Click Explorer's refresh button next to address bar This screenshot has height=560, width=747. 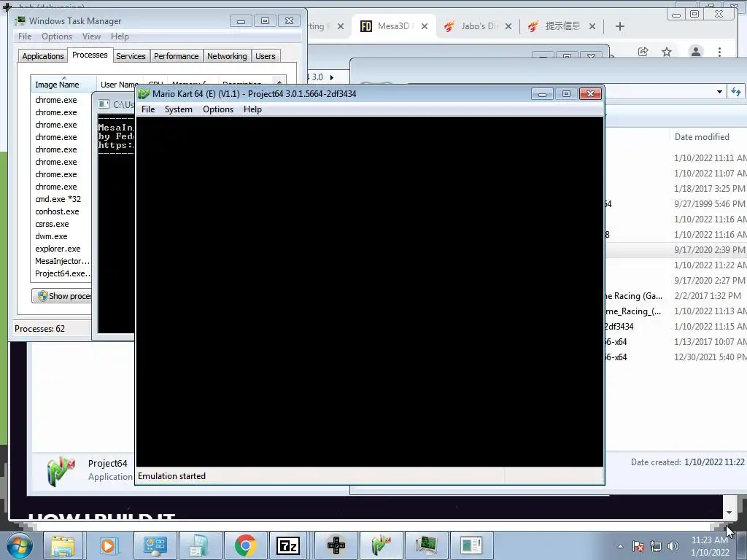(x=736, y=91)
